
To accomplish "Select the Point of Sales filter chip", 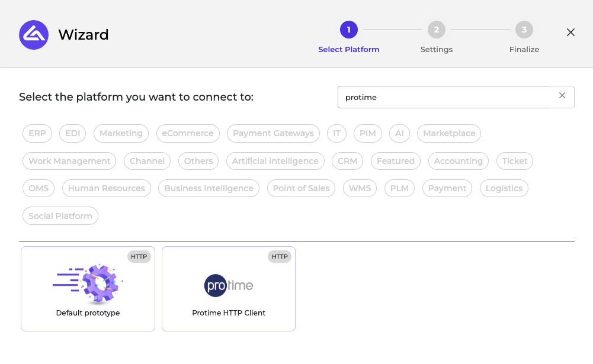I will 301,188.
